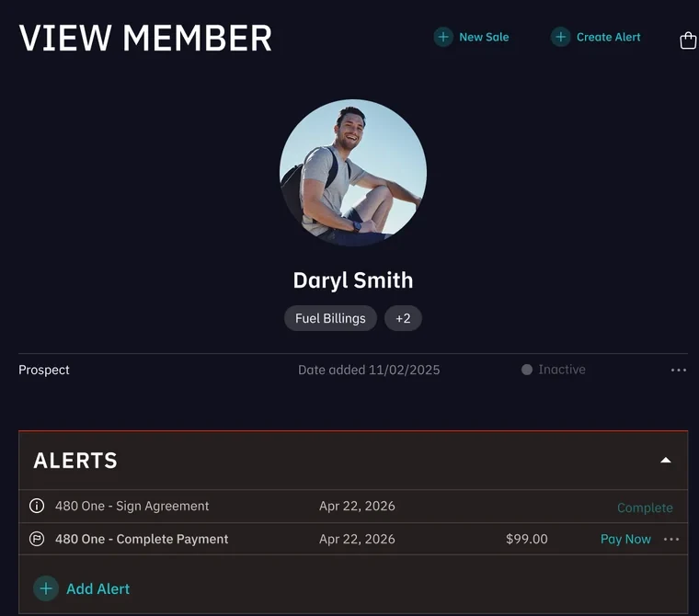Click the Create Alert link
Screen dimensions: 699x616
(x=608, y=37)
